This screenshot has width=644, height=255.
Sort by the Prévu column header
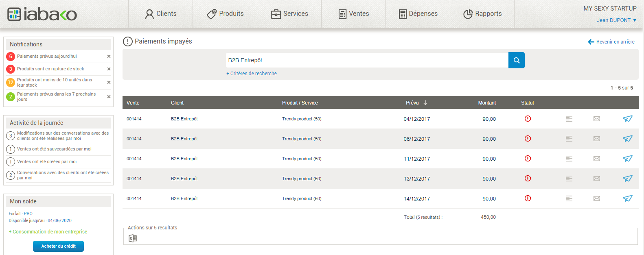tap(416, 103)
